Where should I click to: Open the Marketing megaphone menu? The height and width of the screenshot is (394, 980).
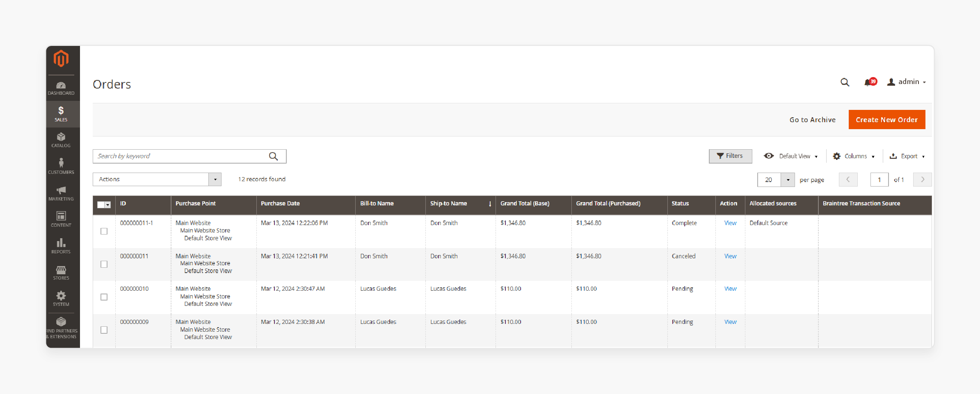pos(61,193)
